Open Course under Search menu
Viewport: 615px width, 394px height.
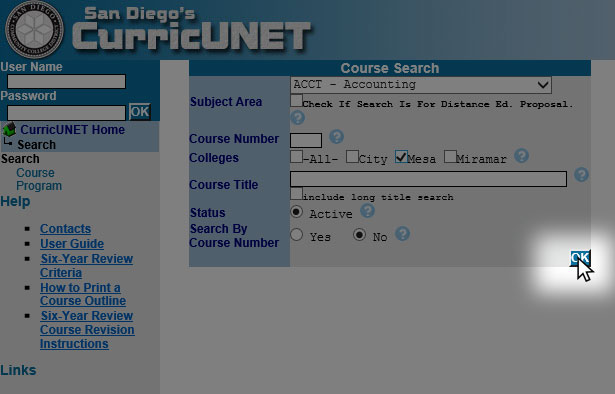35,172
